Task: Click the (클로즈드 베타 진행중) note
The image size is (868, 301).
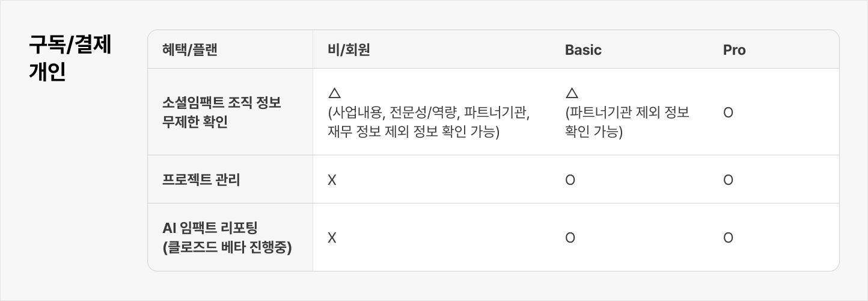Action: coord(227,247)
